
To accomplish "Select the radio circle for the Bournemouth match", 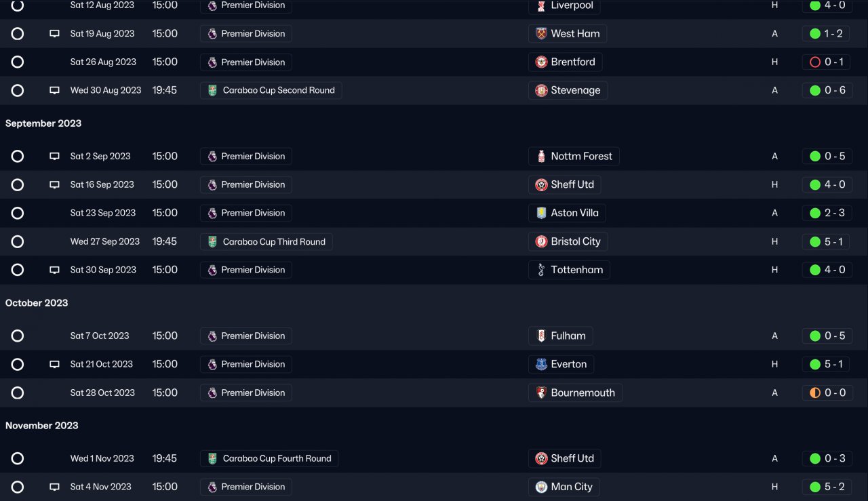I will [x=18, y=393].
